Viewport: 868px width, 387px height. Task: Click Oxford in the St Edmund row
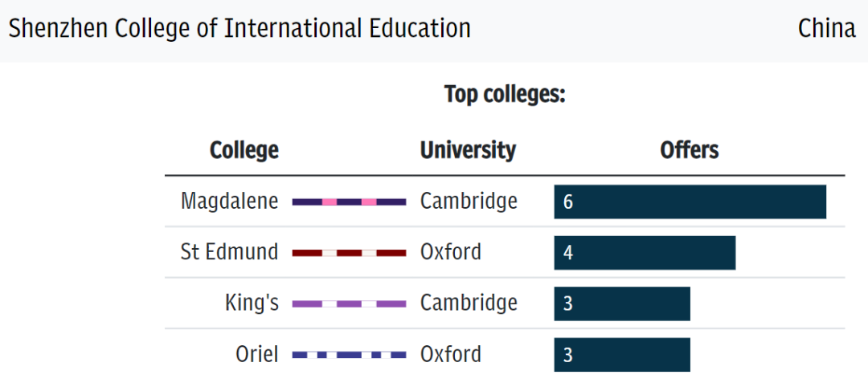pos(450,252)
